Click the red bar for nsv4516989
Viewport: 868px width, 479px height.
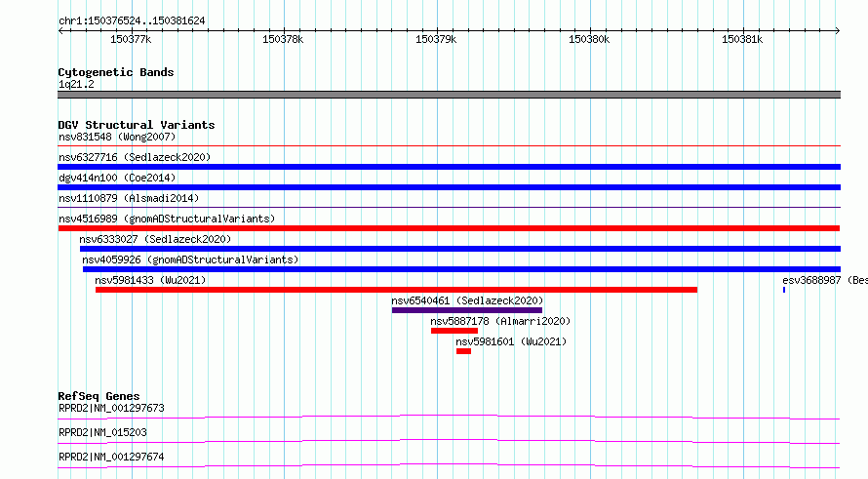[449, 228]
